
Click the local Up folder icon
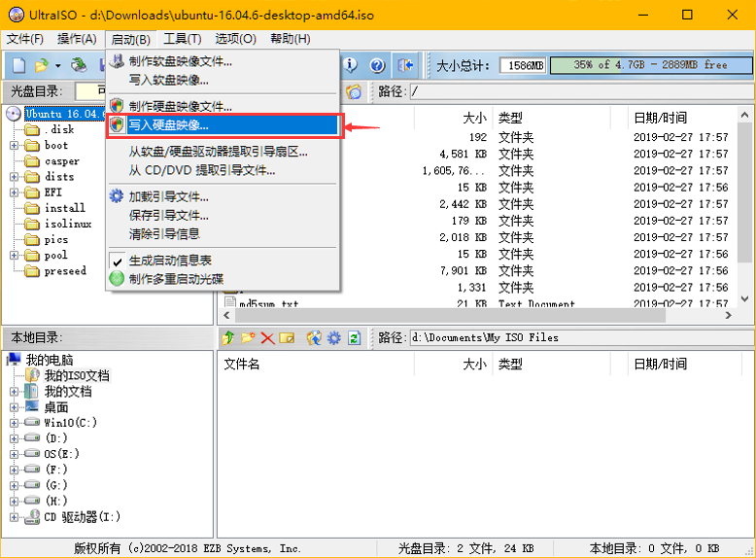click(x=228, y=337)
